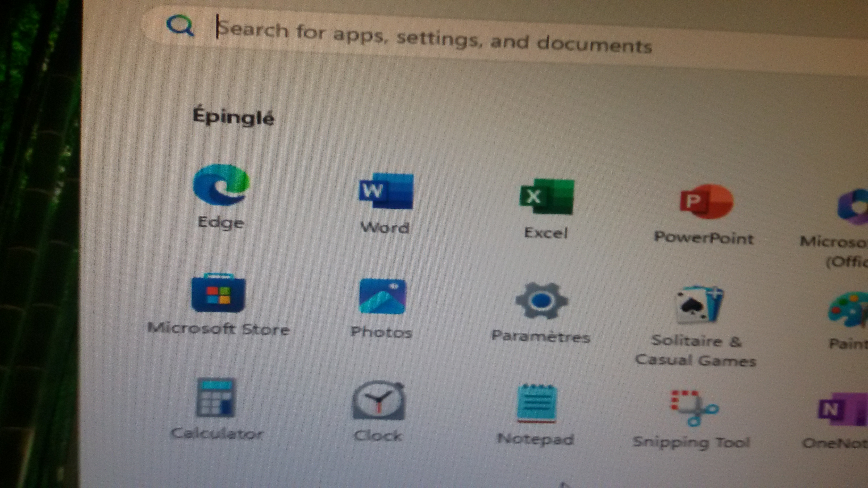Open the Edge browser app

[x=221, y=185]
